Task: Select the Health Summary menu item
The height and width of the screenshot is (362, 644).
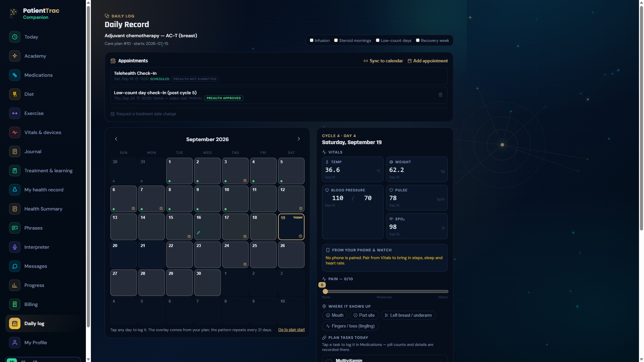Action: click(43, 209)
